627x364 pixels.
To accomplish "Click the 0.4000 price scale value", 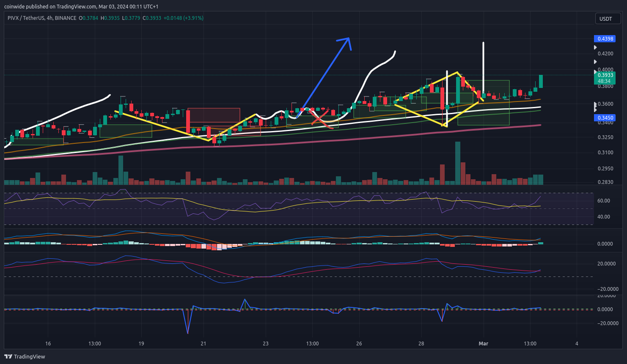I will pyautogui.click(x=605, y=70).
